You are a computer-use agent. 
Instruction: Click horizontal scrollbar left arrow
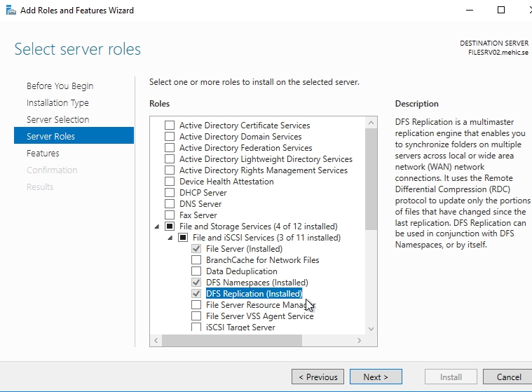156,340
